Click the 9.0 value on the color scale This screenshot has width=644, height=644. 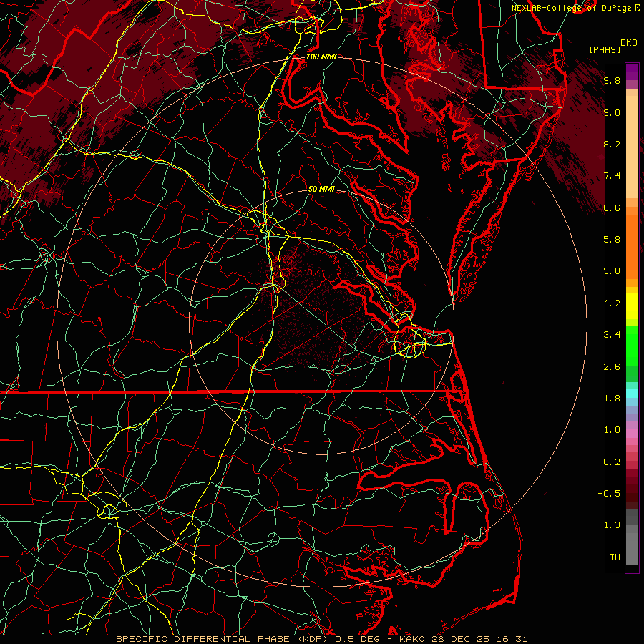pos(612,112)
